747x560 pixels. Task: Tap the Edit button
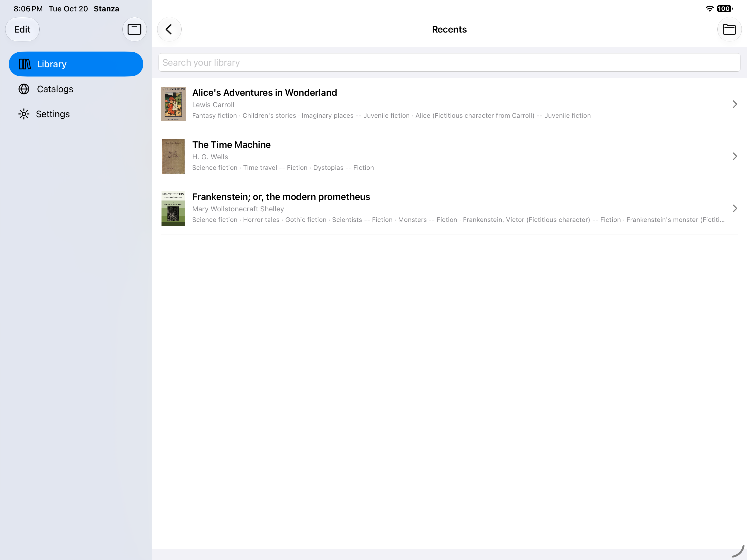[x=22, y=29]
